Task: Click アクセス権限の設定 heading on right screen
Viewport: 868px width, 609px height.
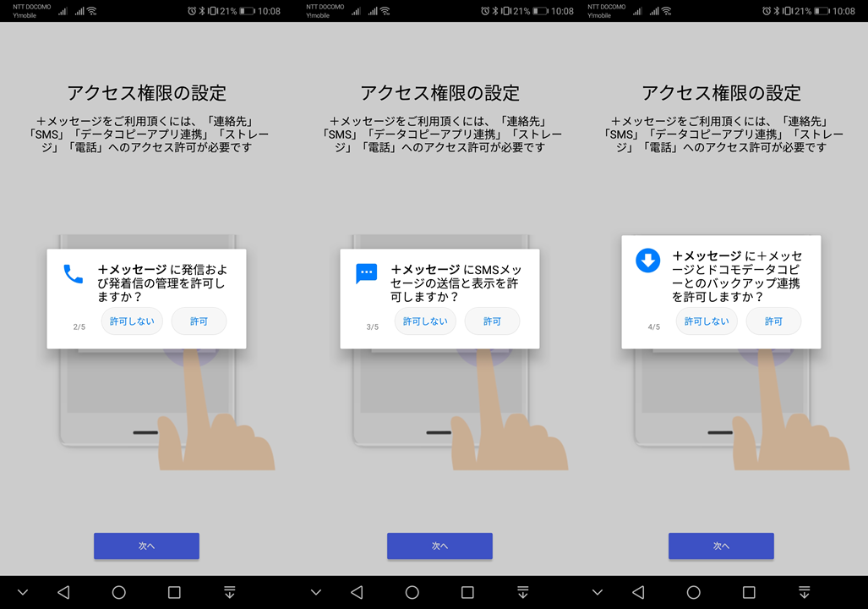Action: tap(721, 93)
